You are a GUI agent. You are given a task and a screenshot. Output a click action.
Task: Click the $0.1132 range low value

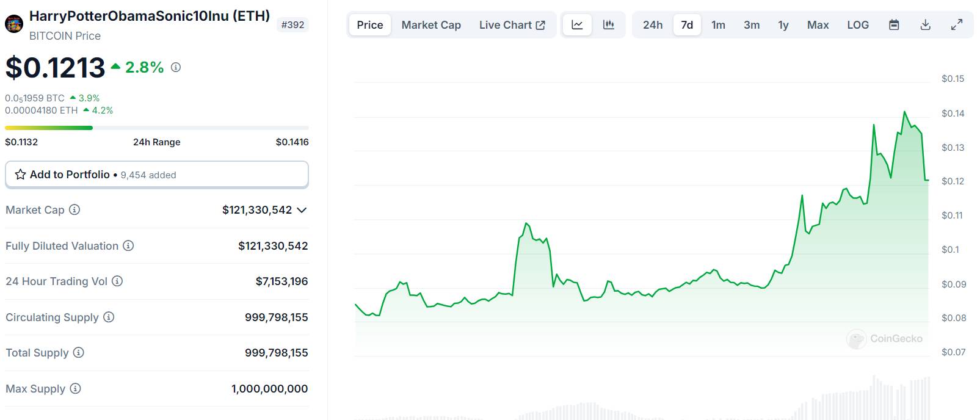click(21, 142)
